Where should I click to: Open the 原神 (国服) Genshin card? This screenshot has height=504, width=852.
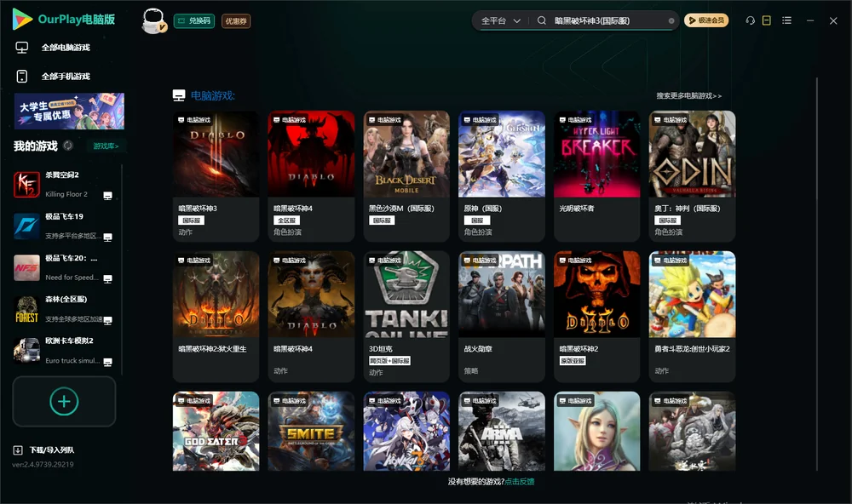[502, 176]
